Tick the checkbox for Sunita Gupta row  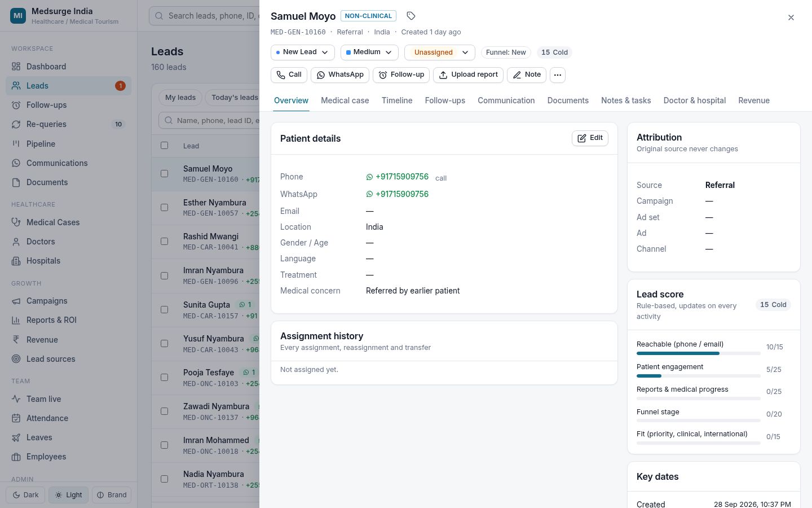(165, 309)
